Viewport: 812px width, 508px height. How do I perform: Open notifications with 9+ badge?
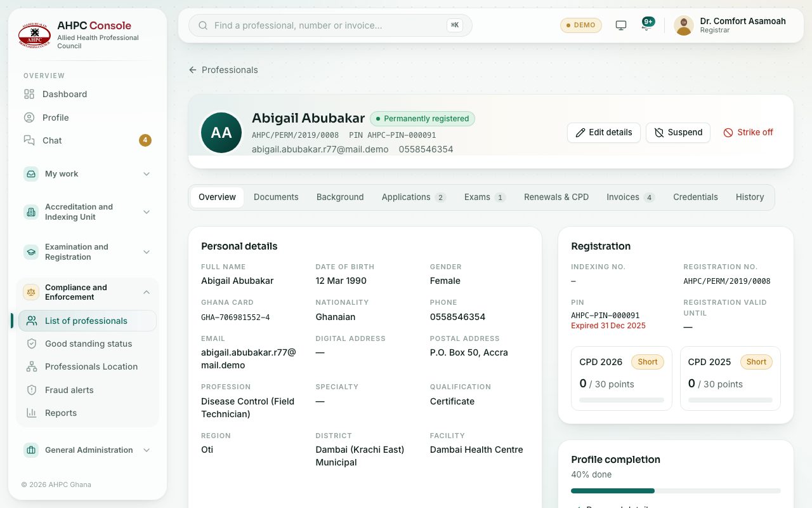pyautogui.click(x=647, y=25)
